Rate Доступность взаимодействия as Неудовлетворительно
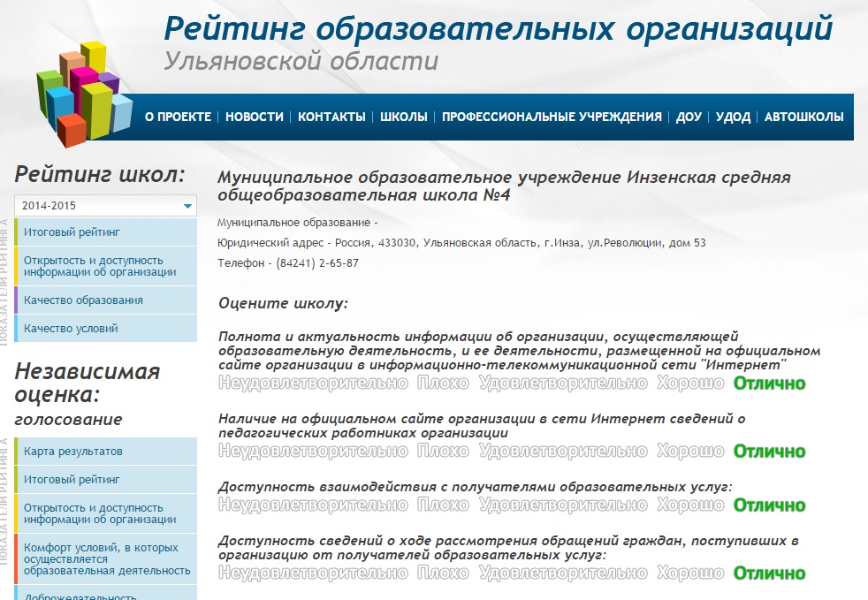This screenshot has height=600, width=868. (313, 505)
